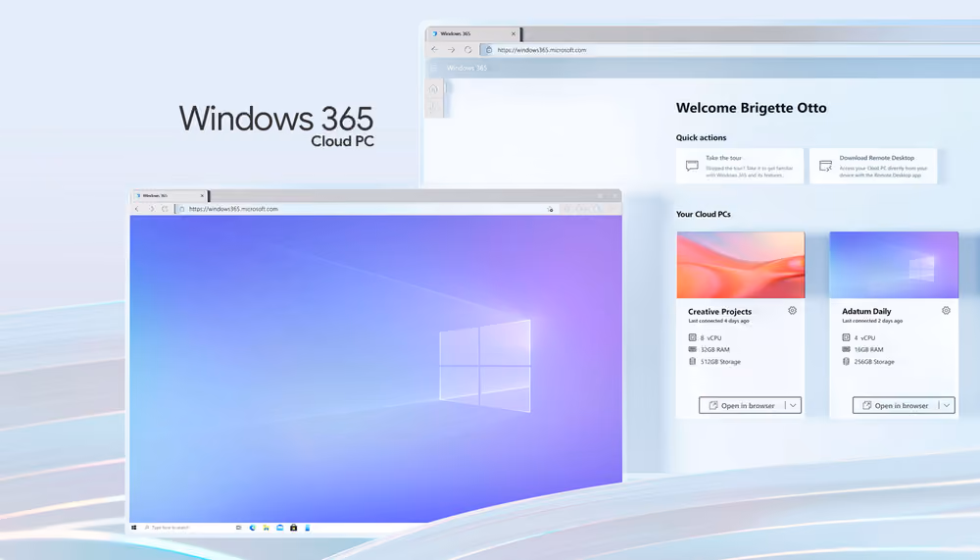Click the chat bubble icon on Take the tour

[x=692, y=166]
